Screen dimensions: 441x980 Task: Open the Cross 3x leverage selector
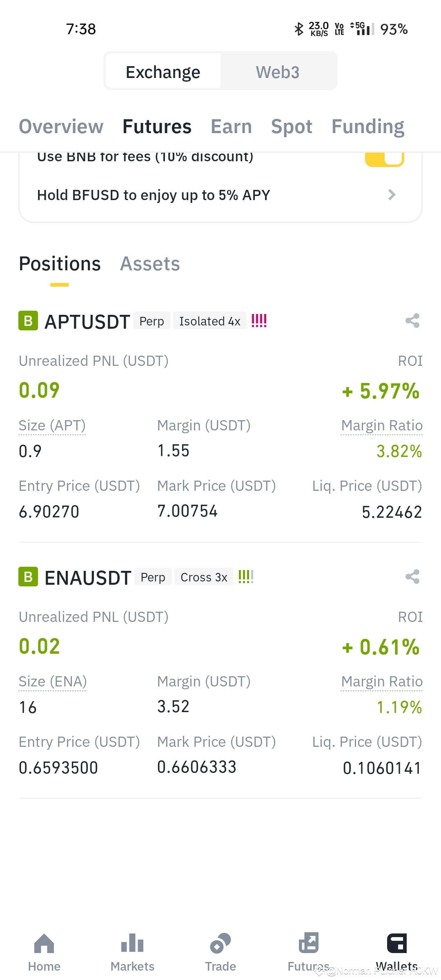click(204, 577)
